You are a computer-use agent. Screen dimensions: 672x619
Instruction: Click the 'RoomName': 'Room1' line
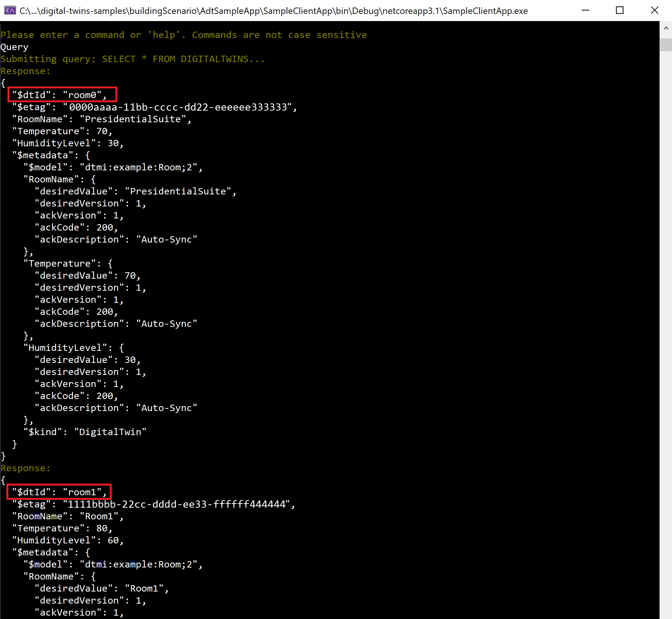68,516
